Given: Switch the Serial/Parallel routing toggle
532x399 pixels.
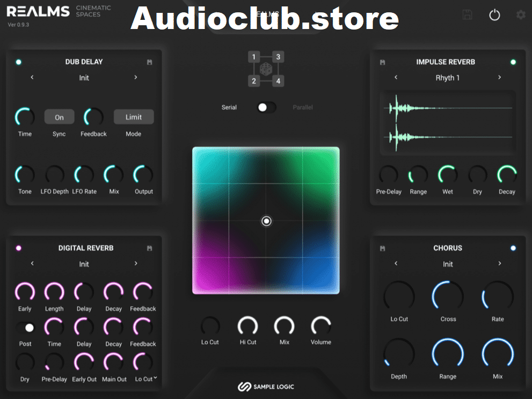Looking at the screenshot, I should 266,107.
